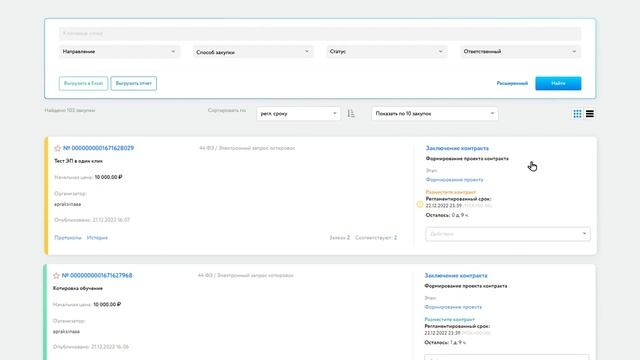Screen dimensions: 640x360
Task: Open the Действия dropdown in first card
Action: (508, 234)
